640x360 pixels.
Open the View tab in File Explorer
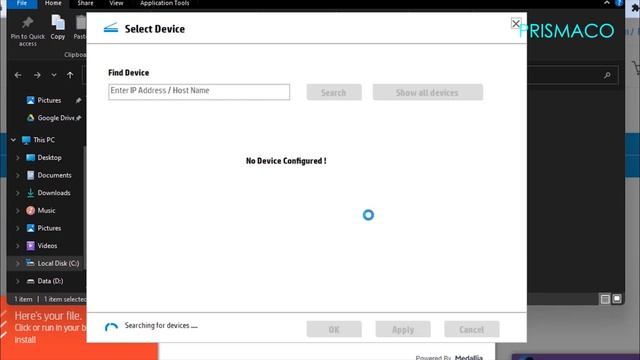(116, 3)
